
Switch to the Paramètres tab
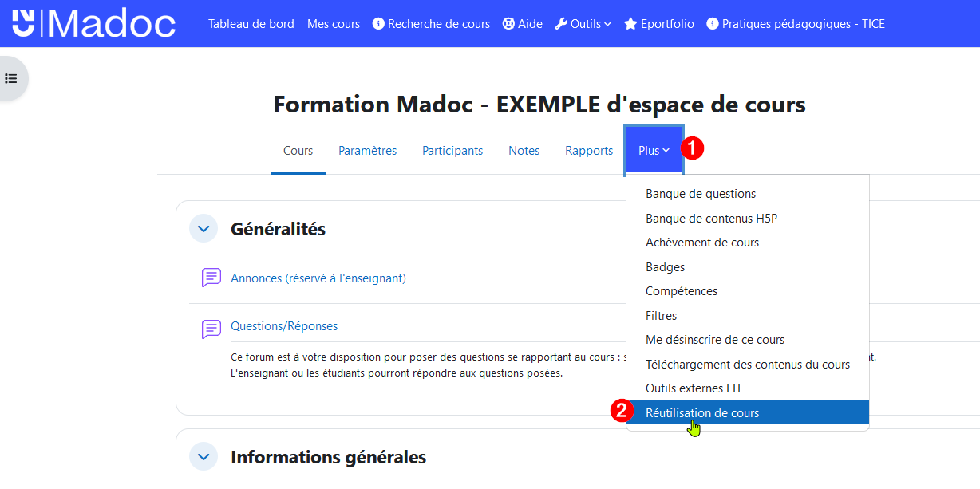pyautogui.click(x=367, y=151)
